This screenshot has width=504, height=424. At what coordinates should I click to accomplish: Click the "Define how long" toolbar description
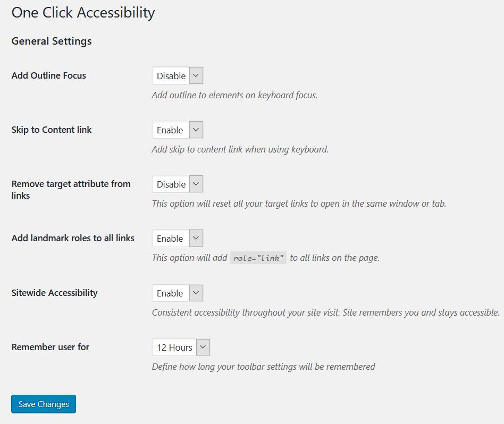tap(263, 367)
